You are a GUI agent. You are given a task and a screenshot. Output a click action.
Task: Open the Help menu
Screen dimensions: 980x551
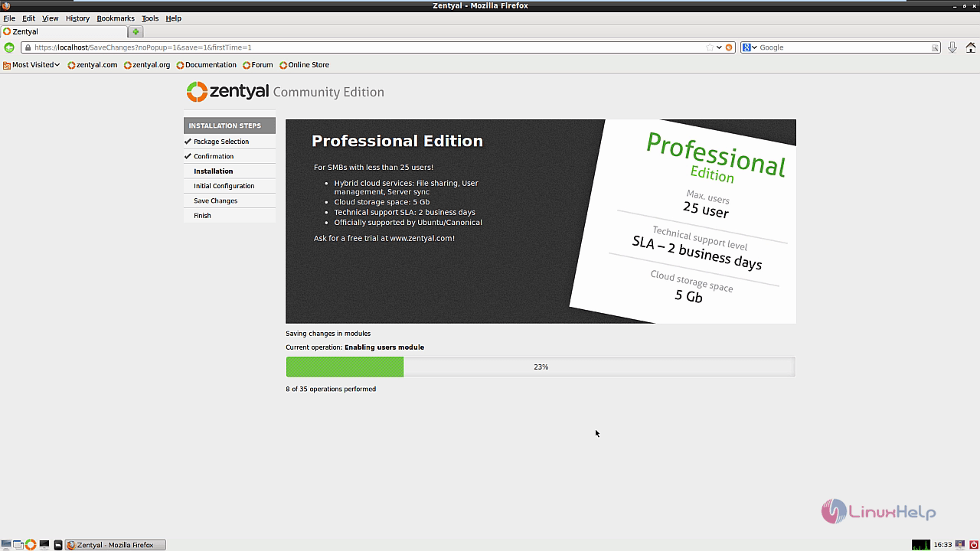174,18
